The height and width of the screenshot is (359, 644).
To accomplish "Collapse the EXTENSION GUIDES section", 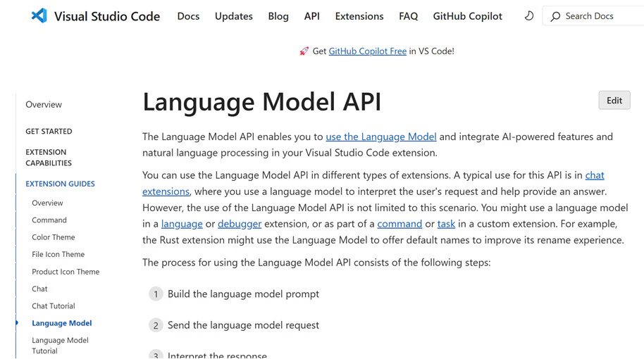I will click(x=60, y=184).
